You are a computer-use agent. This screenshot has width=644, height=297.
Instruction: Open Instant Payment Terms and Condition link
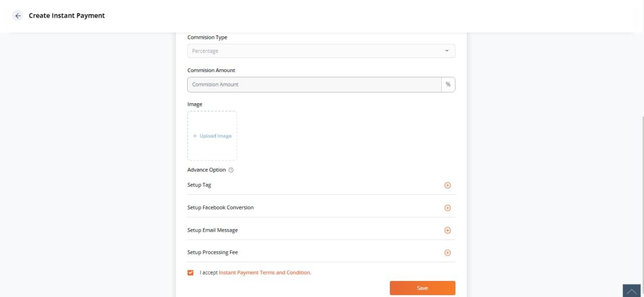coord(265,273)
